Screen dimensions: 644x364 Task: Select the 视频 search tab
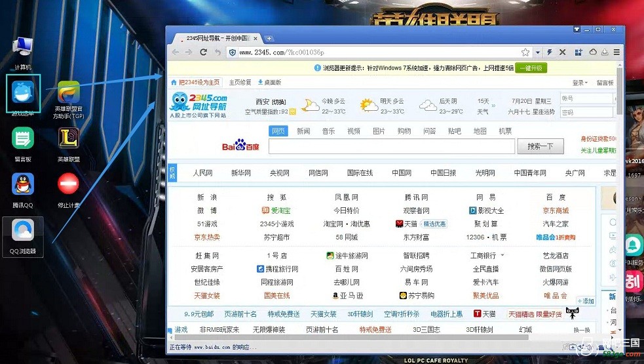point(354,131)
